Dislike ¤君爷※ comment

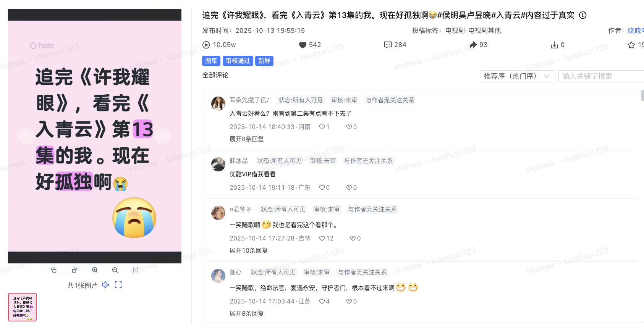[x=353, y=238]
